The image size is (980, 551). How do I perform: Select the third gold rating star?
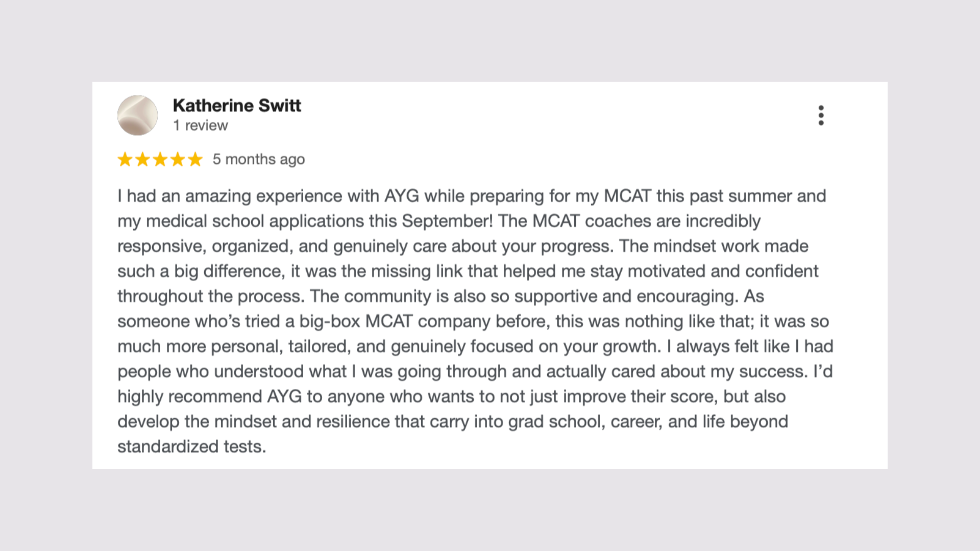[x=160, y=159]
